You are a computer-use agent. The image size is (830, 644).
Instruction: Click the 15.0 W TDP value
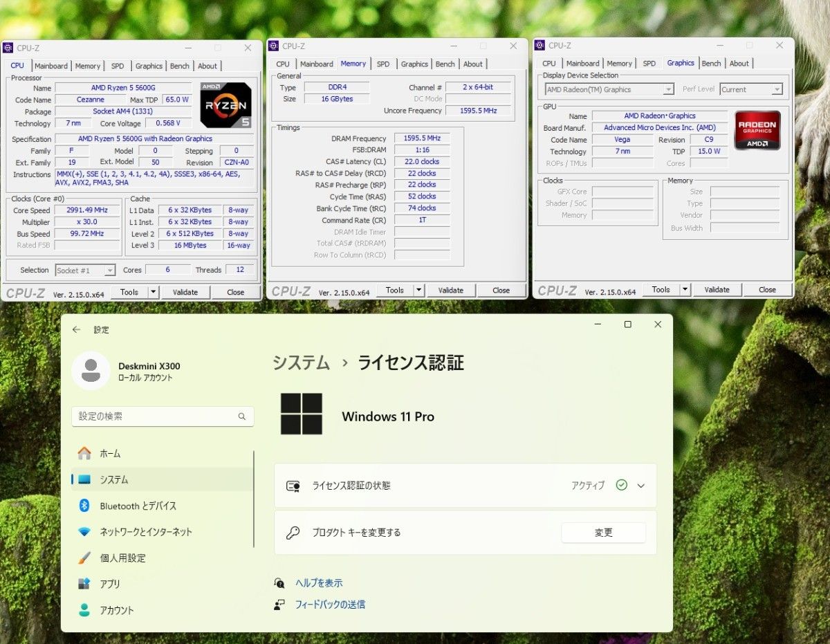coord(709,151)
